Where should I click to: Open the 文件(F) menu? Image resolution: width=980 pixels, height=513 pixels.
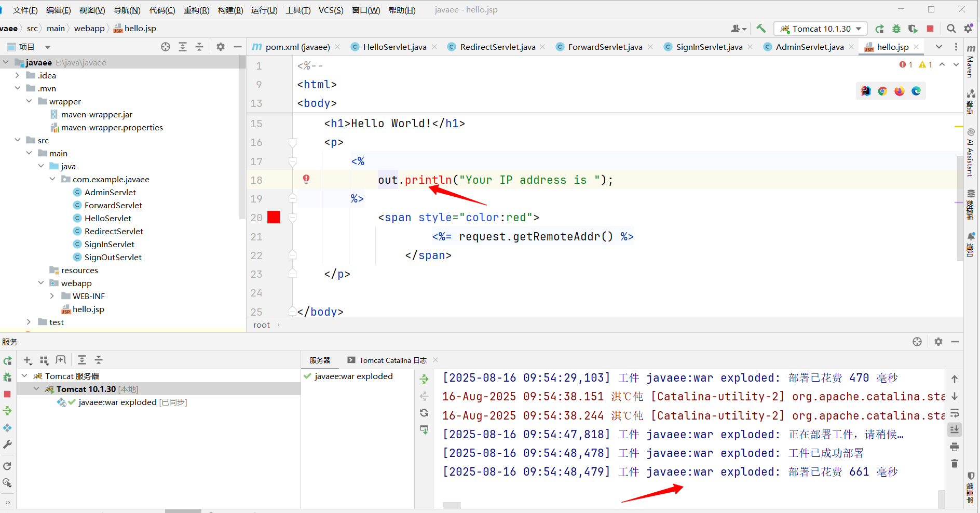click(25, 10)
